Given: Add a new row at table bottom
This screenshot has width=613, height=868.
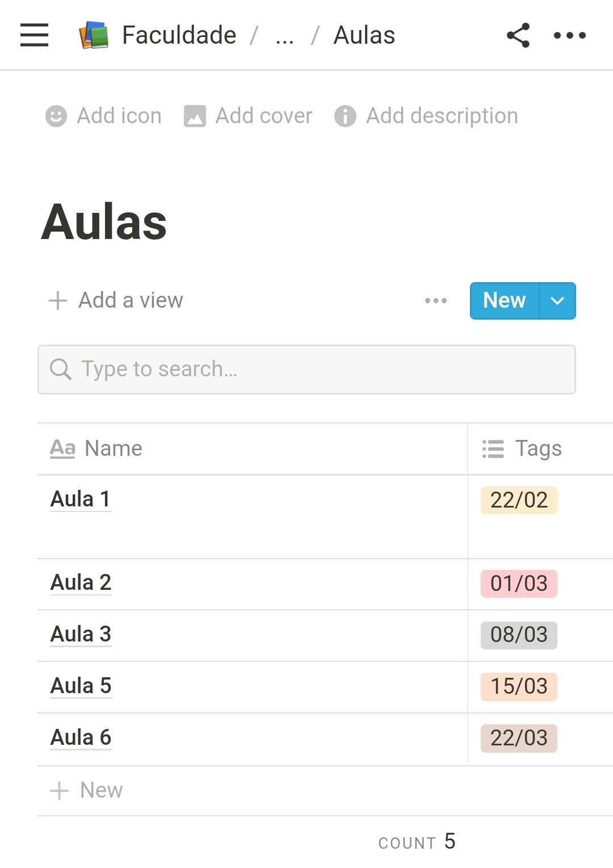Looking at the screenshot, I should coord(87,790).
